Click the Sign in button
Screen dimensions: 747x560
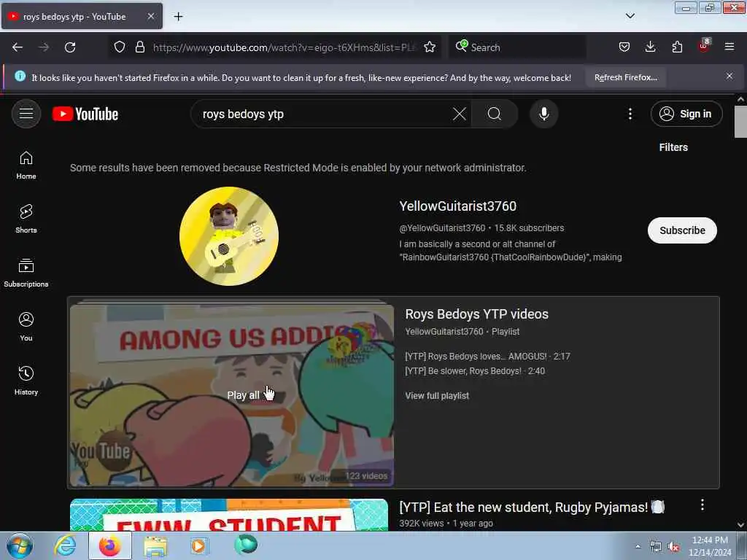(x=686, y=114)
